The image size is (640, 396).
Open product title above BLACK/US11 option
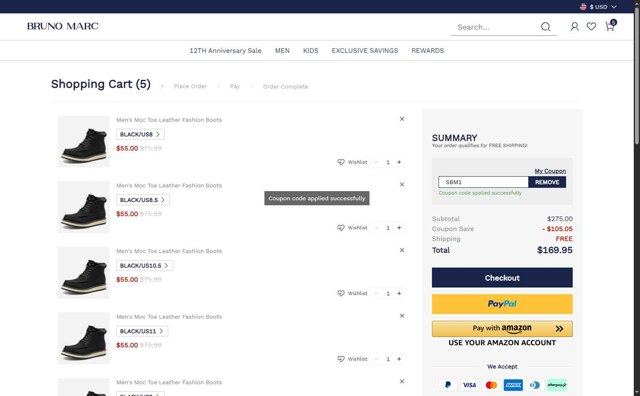169,317
